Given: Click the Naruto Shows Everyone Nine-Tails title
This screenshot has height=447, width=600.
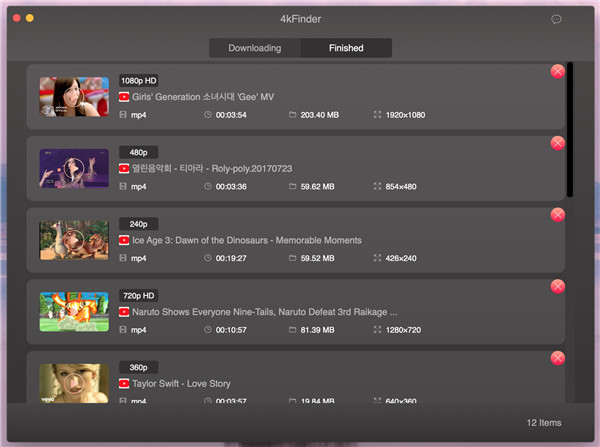Looking at the screenshot, I should point(265,312).
